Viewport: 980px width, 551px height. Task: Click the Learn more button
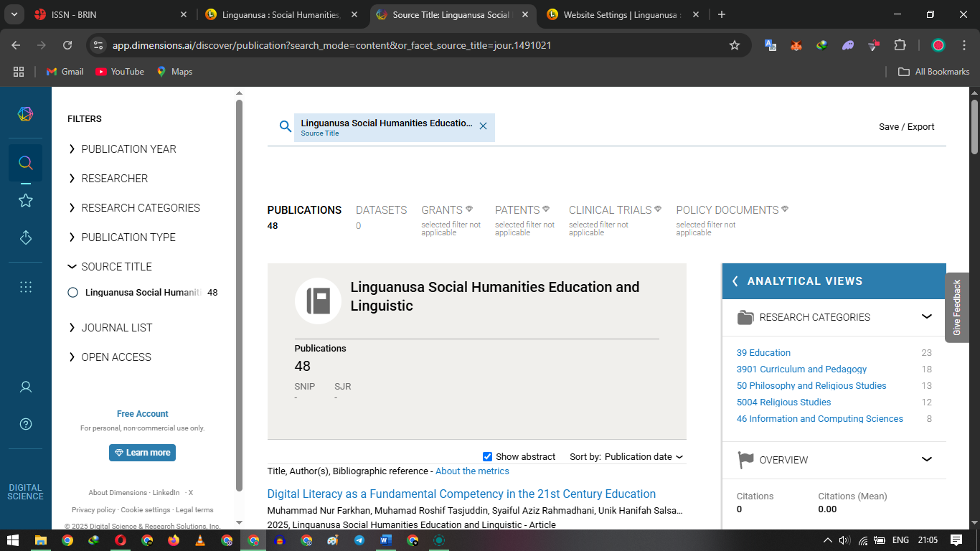[x=142, y=453]
